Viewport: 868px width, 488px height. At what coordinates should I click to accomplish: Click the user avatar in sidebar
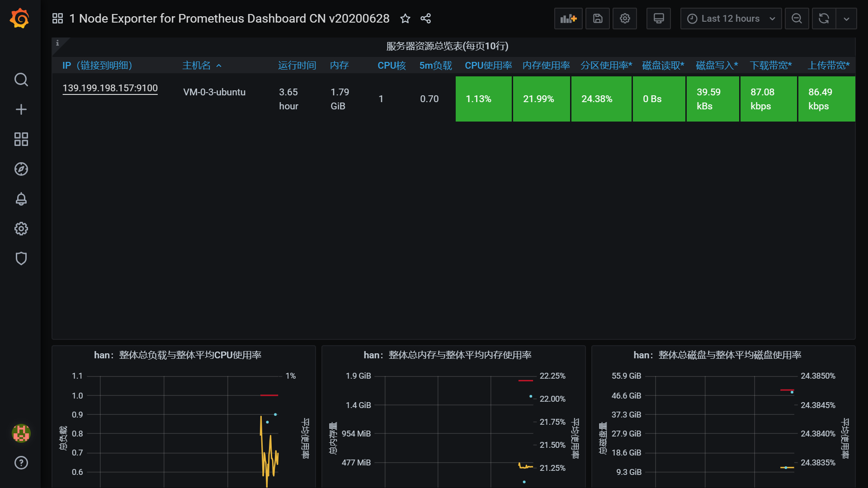21,433
